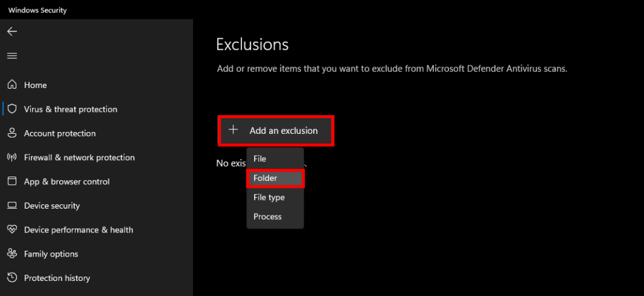The height and width of the screenshot is (296, 644).
Task: Open Firewall & network protection label
Action: click(x=79, y=157)
